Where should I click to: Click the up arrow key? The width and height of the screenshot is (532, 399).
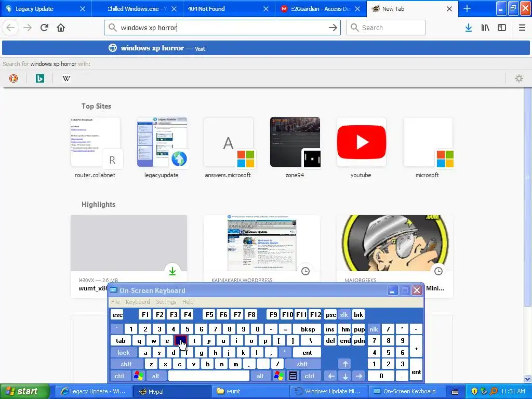(x=345, y=364)
